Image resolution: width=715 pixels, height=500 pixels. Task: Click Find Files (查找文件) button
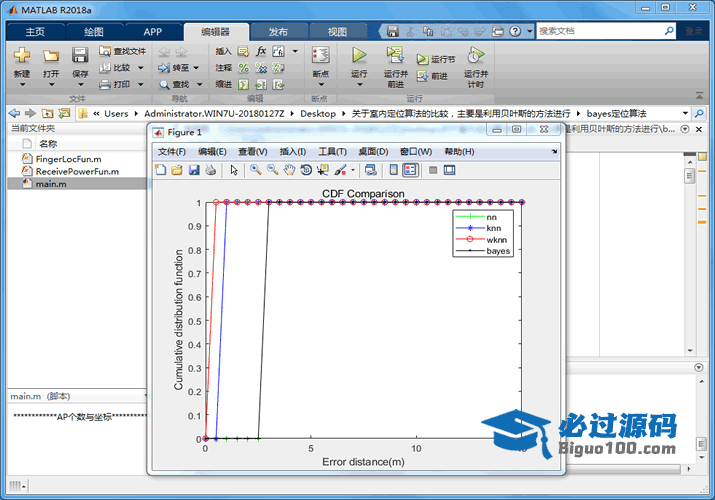coord(123,51)
